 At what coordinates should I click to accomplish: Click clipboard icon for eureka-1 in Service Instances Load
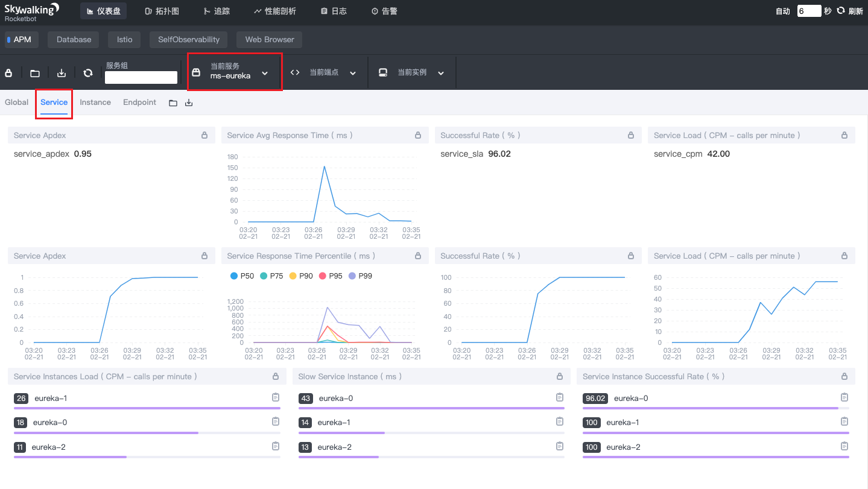pos(276,397)
